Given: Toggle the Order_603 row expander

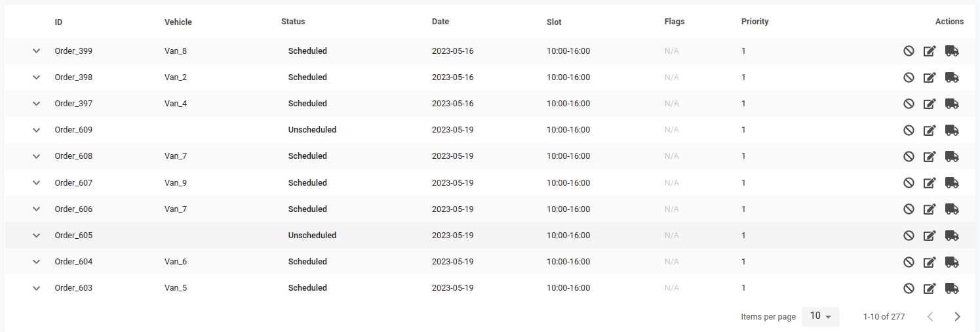Looking at the screenshot, I should click(37, 288).
